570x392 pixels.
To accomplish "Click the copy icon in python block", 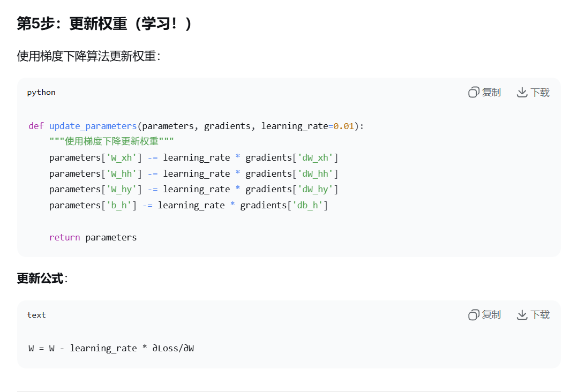I will coord(474,92).
